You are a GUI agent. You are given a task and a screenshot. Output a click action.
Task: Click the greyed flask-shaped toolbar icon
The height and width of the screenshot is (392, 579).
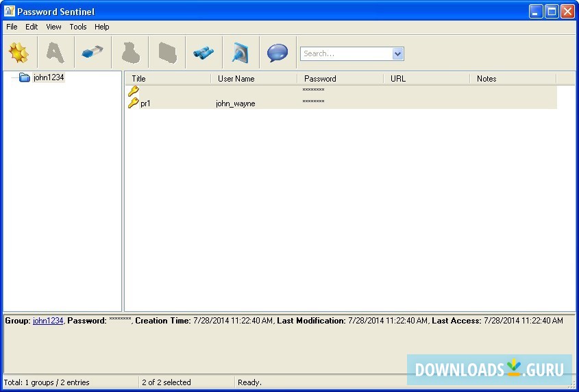click(131, 53)
